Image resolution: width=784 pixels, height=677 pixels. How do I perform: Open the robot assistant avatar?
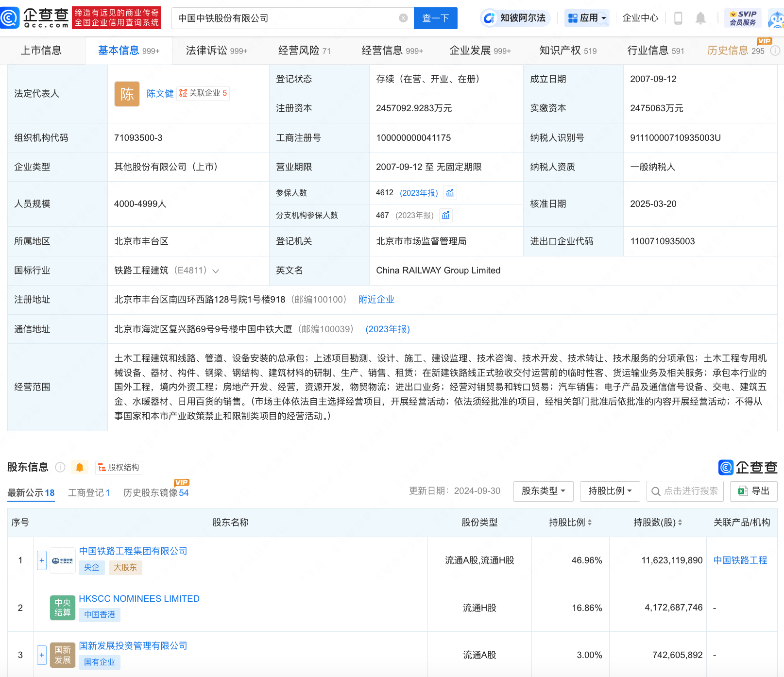coord(776,18)
